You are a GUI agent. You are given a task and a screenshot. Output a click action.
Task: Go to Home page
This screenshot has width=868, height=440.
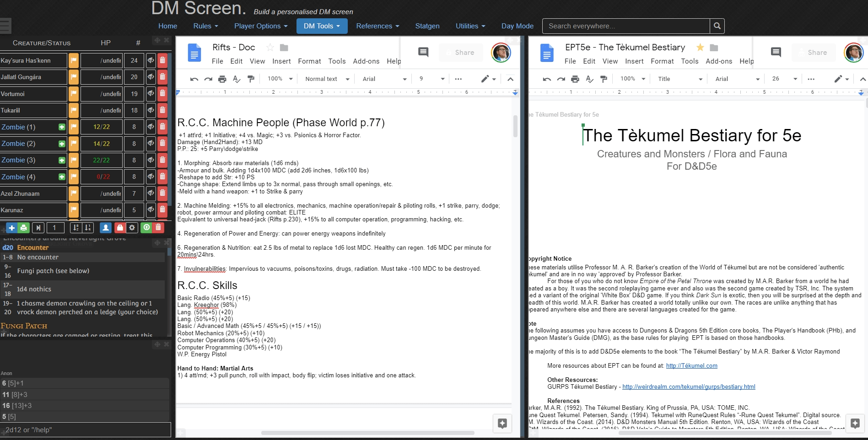(x=167, y=26)
